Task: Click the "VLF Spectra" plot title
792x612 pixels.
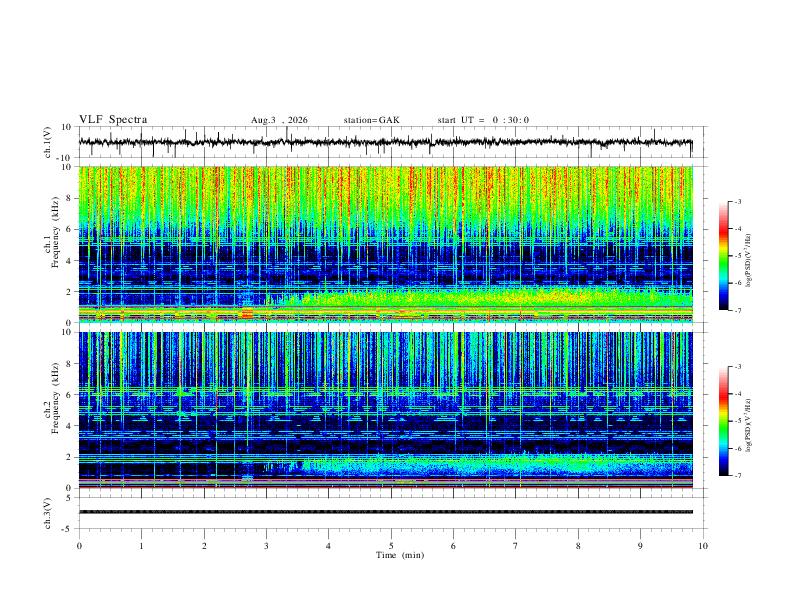Action: [x=113, y=120]
